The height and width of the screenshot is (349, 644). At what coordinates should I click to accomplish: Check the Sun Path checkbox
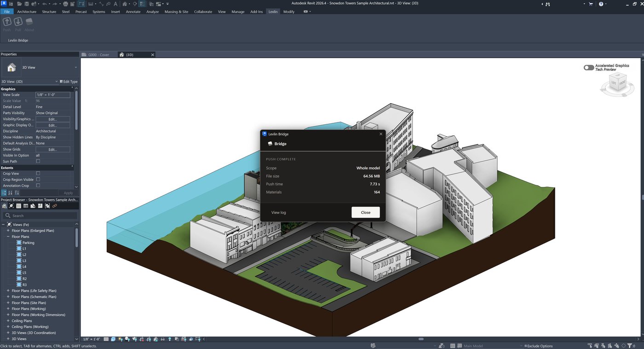[x=38, y=162]
